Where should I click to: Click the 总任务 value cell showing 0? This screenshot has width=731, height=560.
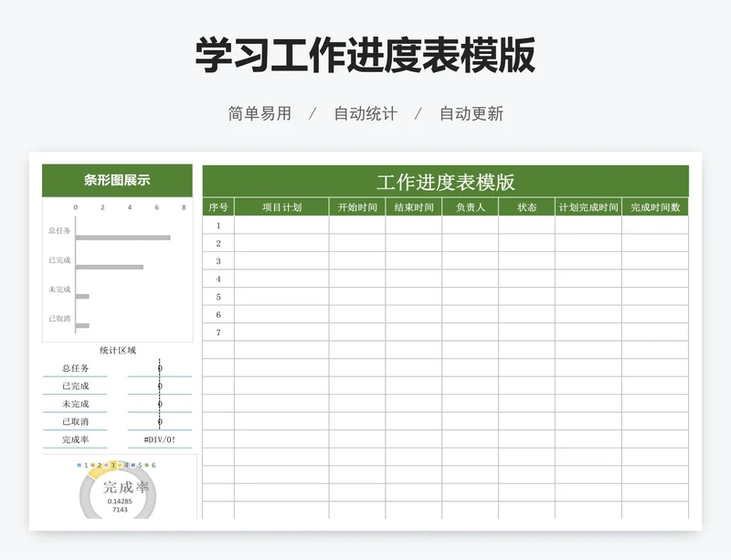(x=159, y=368)
